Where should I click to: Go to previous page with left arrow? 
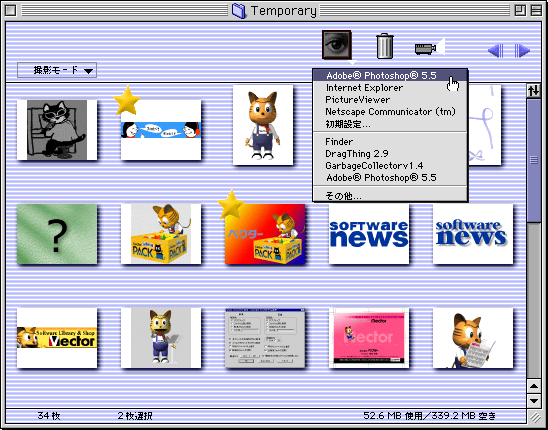pos(496,51)
